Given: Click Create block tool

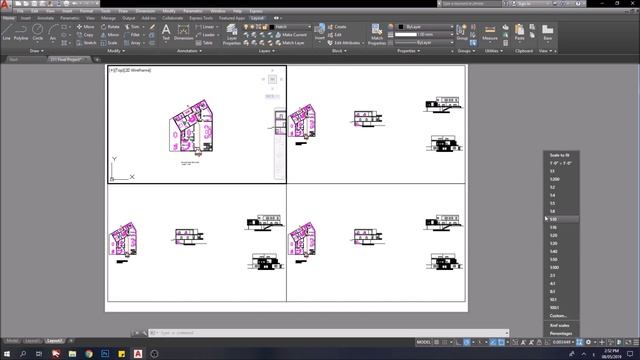Looking at the screenshot, I should [337, 27].
